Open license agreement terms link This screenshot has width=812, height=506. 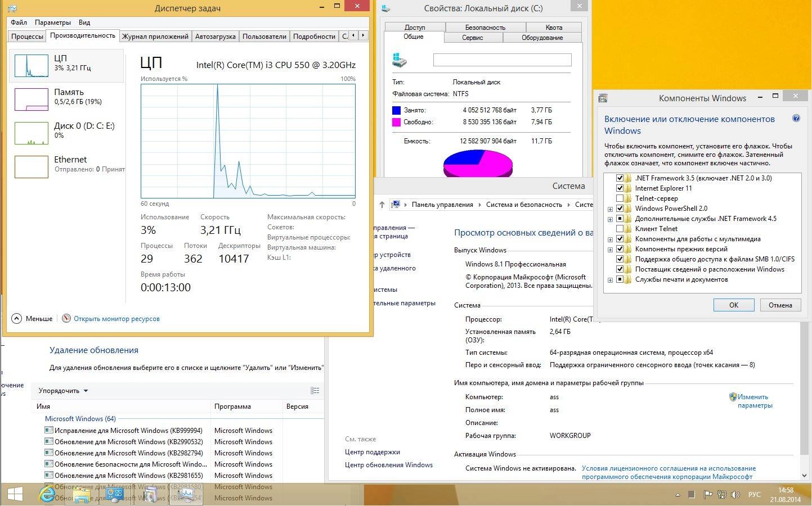pyautogui.click(x=669, y=472)
